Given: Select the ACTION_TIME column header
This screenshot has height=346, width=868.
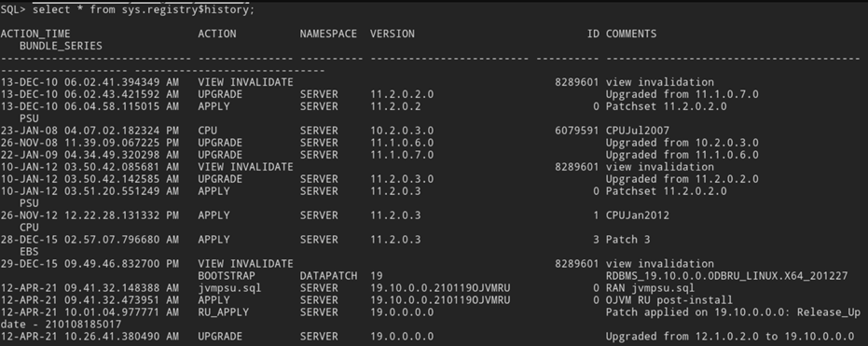Looking at the screenshot, I should click(x=35, y=34).
